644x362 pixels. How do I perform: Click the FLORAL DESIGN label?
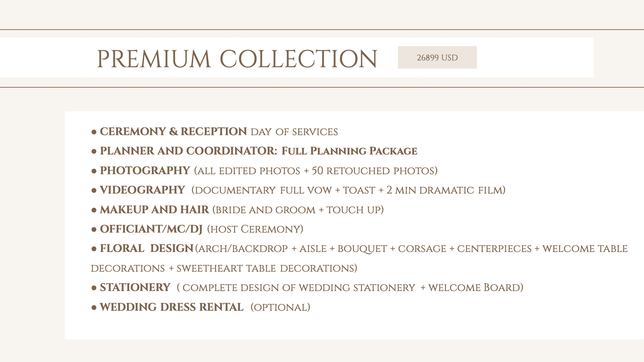tap(146, 248)
